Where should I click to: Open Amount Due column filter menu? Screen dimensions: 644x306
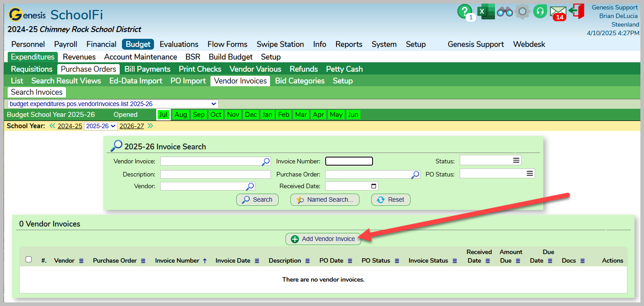pyautogui.click(x=518, y=261)
